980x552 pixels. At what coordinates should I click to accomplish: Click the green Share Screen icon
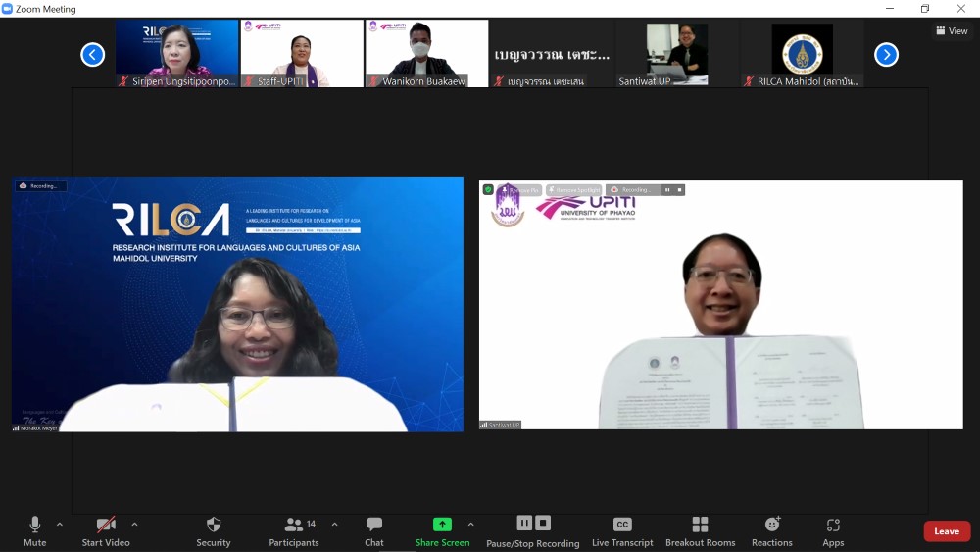tap(442, 525)
